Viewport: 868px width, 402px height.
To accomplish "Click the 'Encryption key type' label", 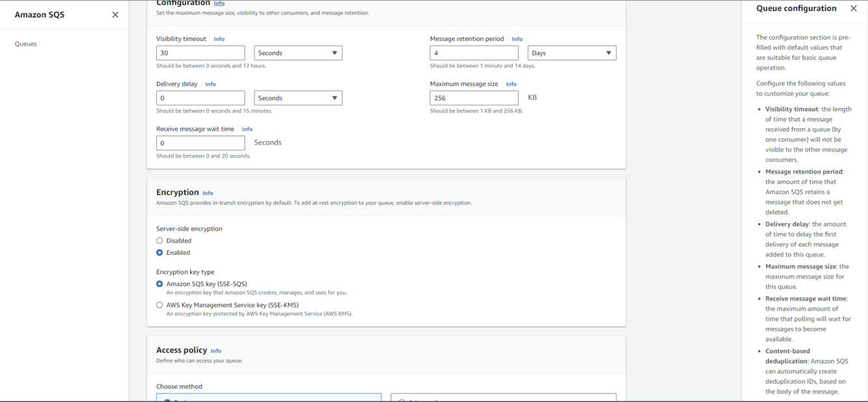I will click(x=185, y=272).
